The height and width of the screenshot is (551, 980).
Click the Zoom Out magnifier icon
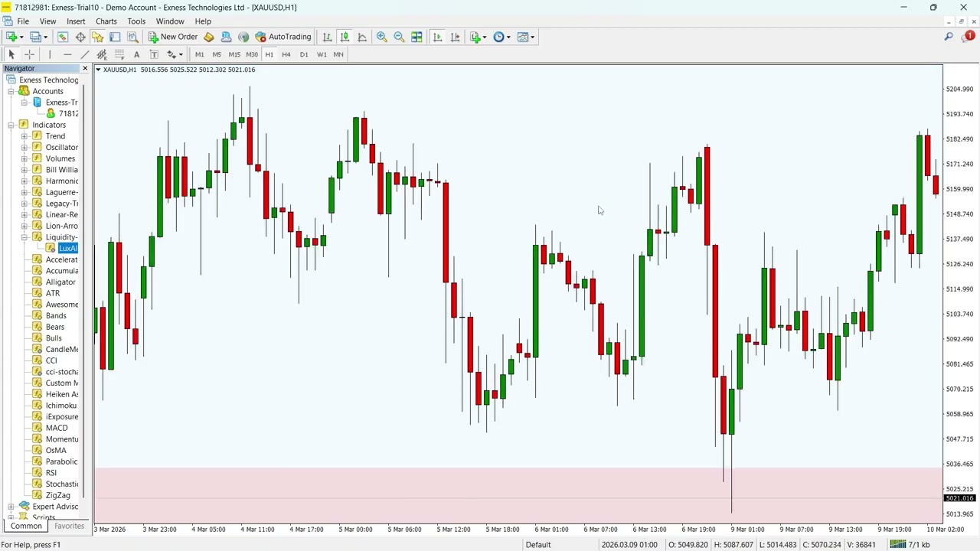(x=399, y=37)
